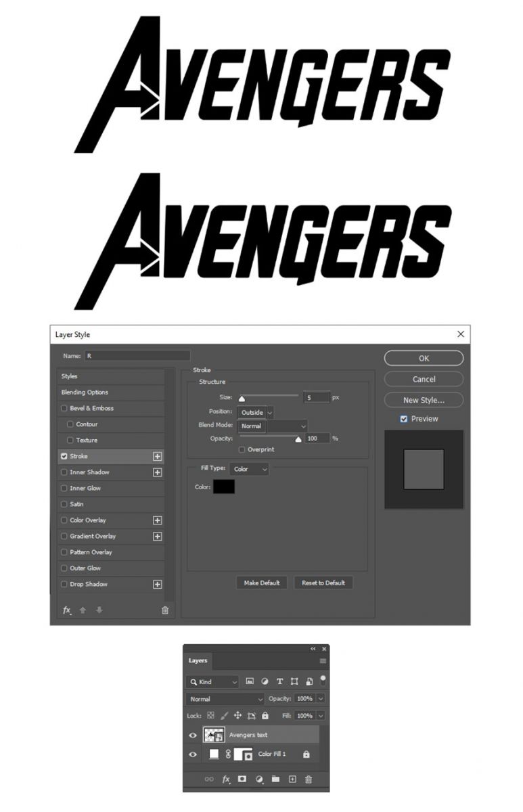Image resolution: width=523 pixels, height=812 pixels.
Task: Uncheck the Preview checkbox
Action: pyautogui.click(x=404, y=419)
